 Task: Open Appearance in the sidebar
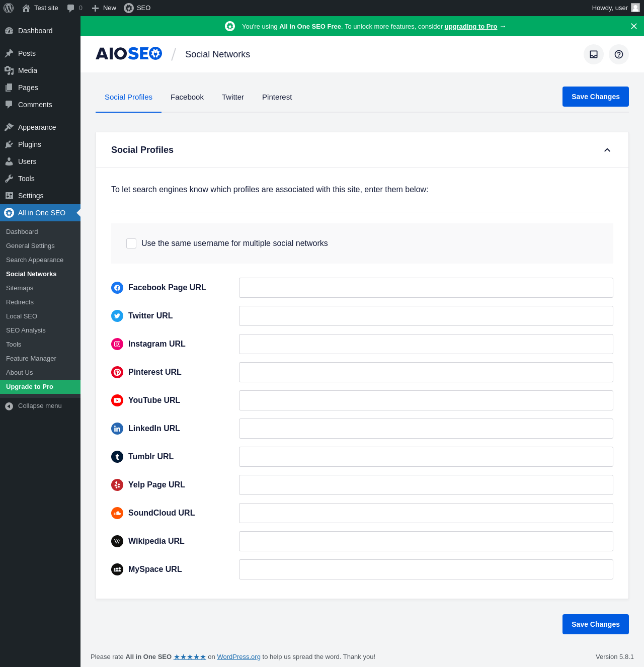(x=40, y=127)
